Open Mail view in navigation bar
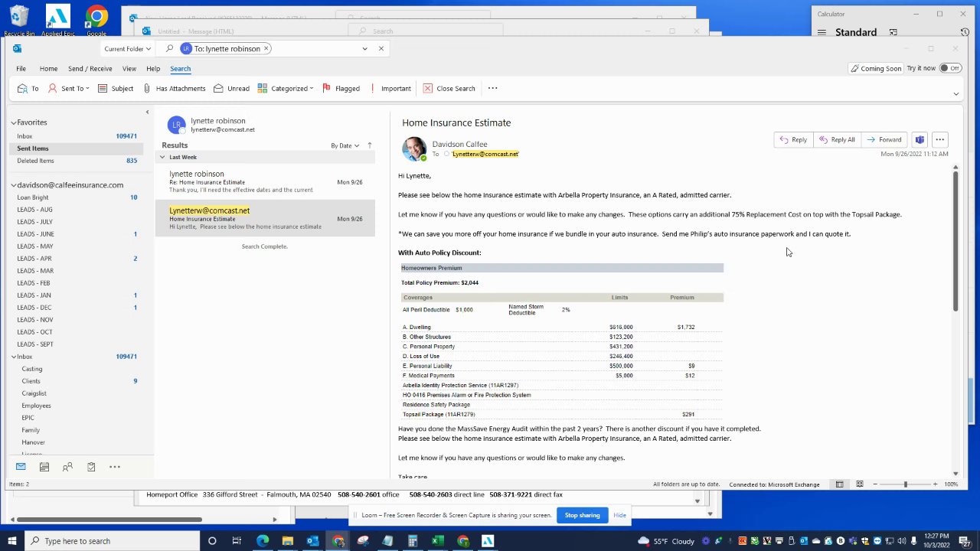The image size is (980, 551). [21, 467]
